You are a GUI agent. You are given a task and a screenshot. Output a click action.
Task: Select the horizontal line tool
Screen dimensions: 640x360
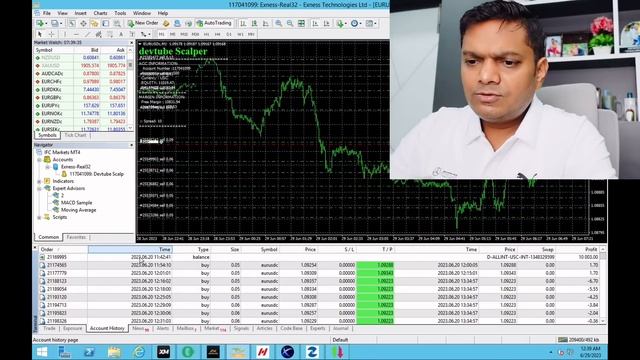point(76,34)
